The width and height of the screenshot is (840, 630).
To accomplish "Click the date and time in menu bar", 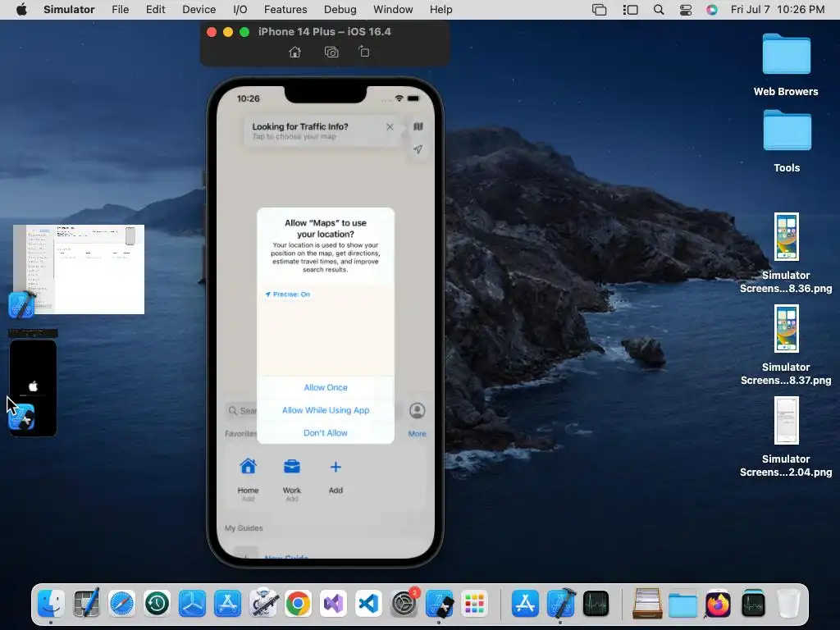I will coord(778,10).
